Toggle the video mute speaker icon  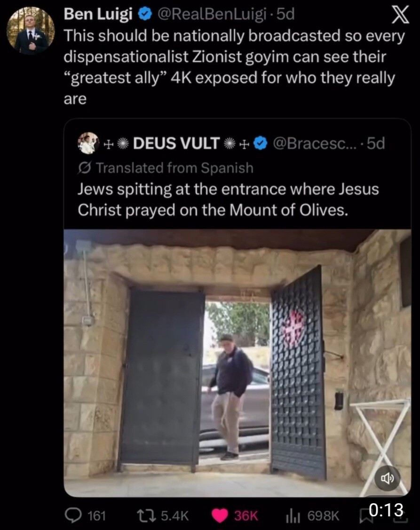[387, 478]
